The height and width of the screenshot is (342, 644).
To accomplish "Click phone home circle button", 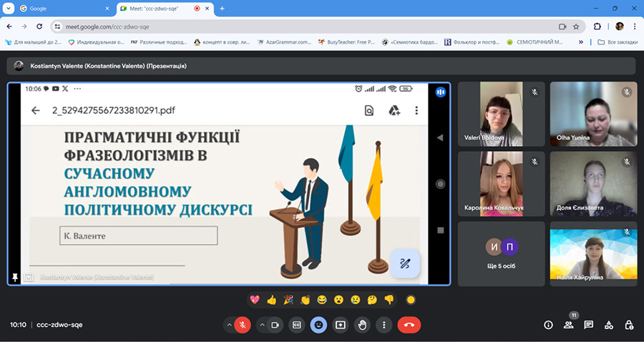I will (440, 184).
